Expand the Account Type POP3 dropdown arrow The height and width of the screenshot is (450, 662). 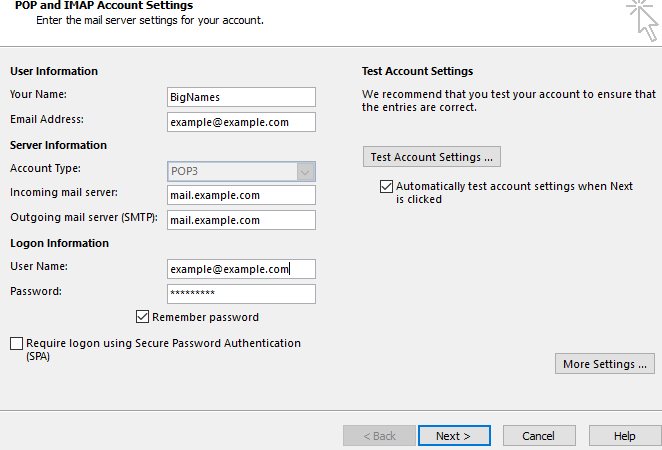click(306, 171)
